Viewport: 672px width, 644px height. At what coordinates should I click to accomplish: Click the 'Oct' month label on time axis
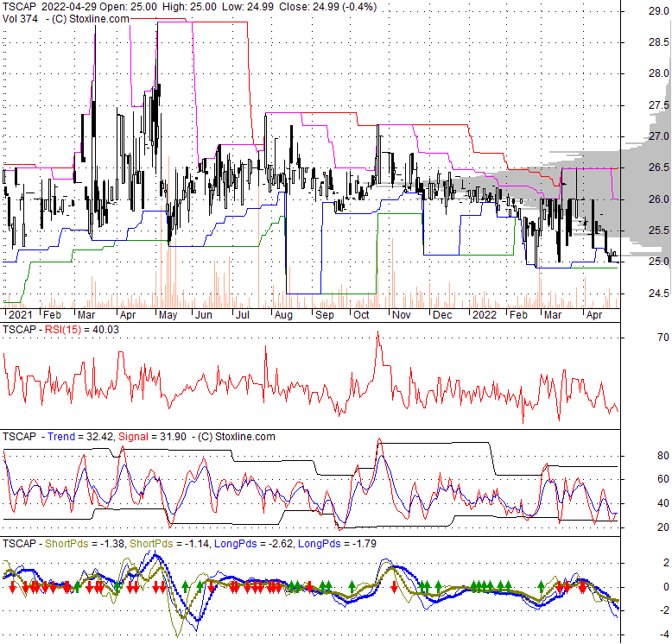point(361,315)
